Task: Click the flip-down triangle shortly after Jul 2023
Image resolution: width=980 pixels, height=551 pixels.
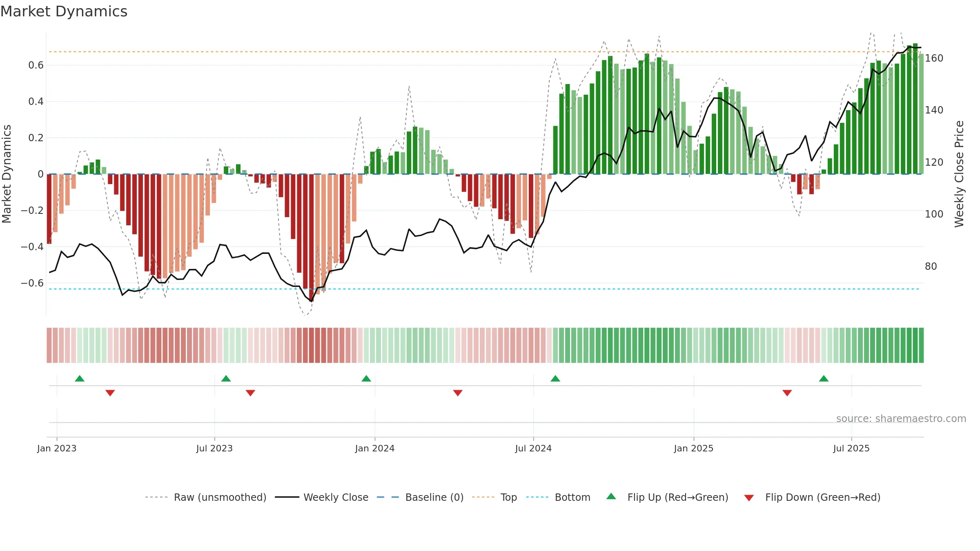Action: 250,393
